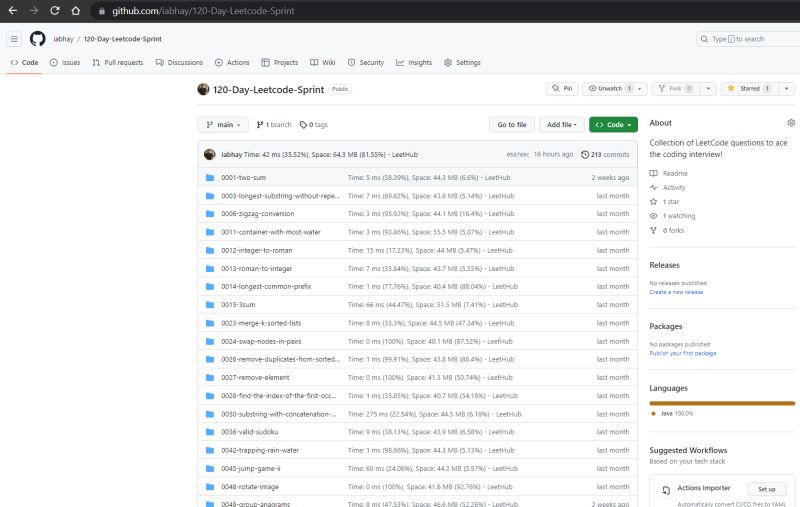The image size is (800, 507).
Task: Open the Readme link in About
Action: coord(669,173)
